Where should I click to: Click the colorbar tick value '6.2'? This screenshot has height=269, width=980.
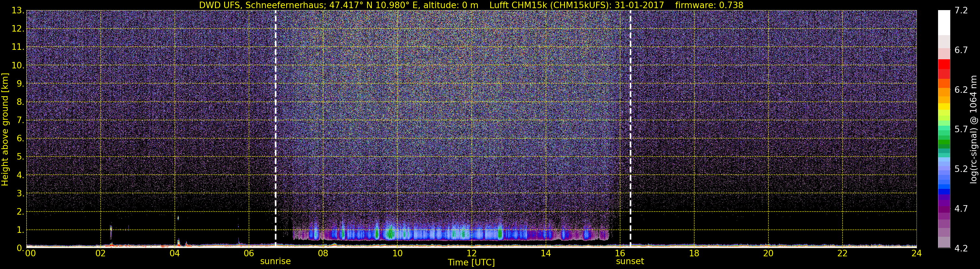coord(961,90)
